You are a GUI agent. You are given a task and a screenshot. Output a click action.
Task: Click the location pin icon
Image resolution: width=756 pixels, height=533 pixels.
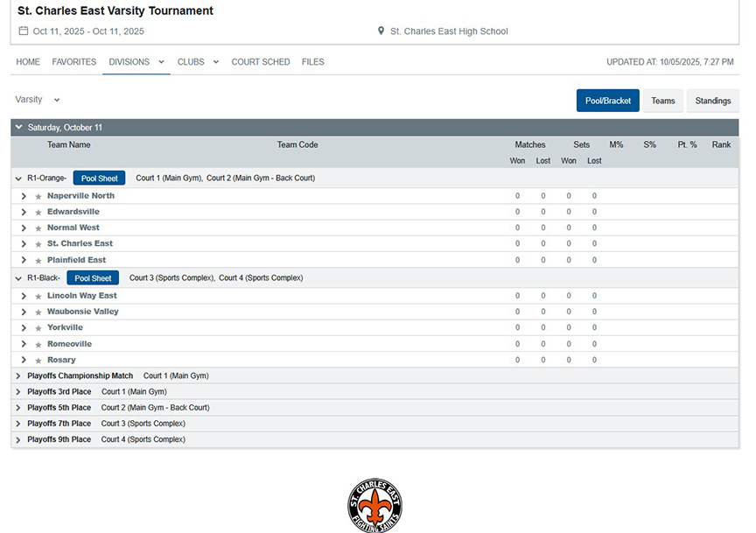tap(381, 31)
